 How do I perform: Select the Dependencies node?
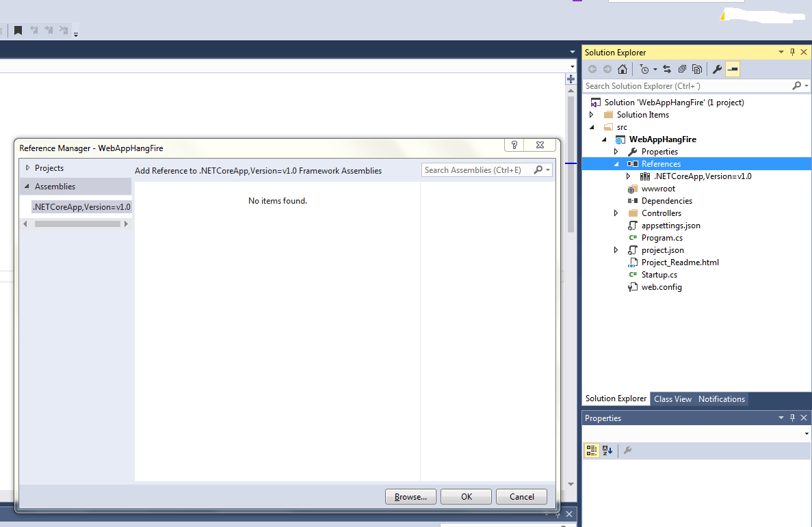[666, 201]
